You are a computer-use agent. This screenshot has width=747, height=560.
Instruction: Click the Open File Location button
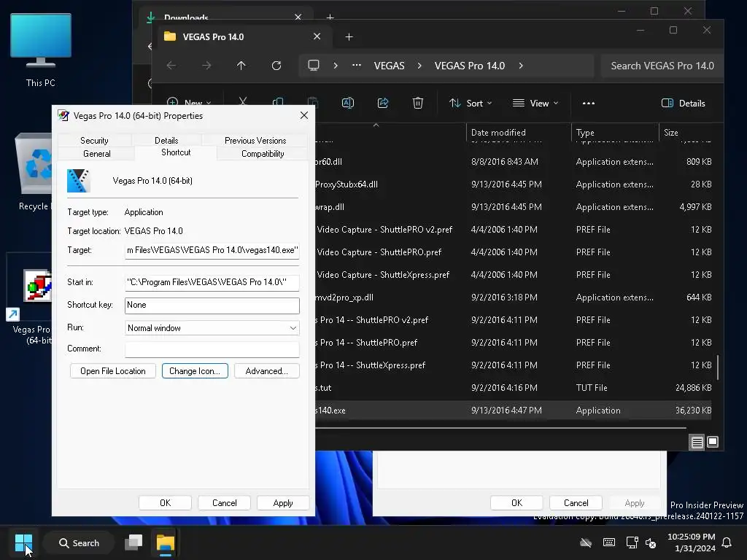pyautogui.click(x=113, y=371)
